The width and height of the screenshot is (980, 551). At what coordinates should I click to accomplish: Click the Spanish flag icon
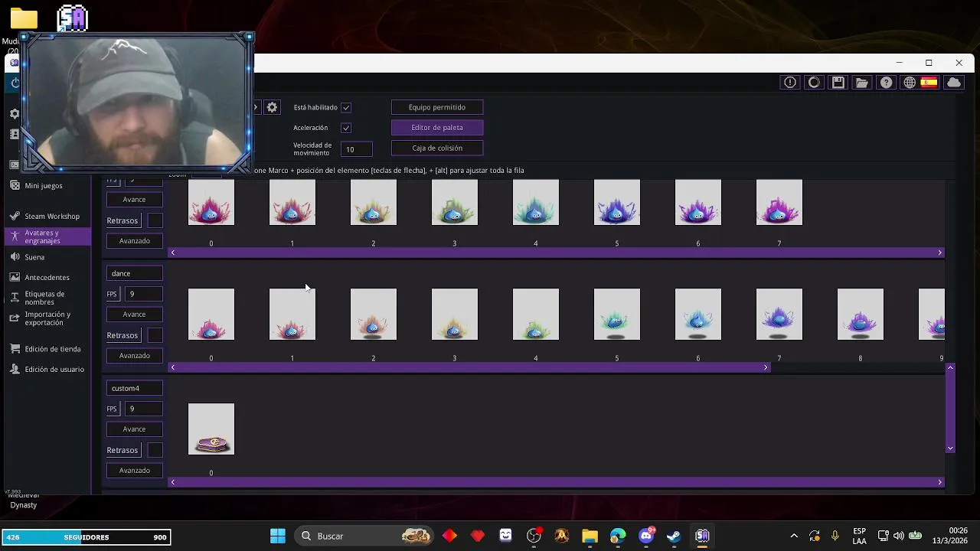pyautogui.click(x=929, y=83)
